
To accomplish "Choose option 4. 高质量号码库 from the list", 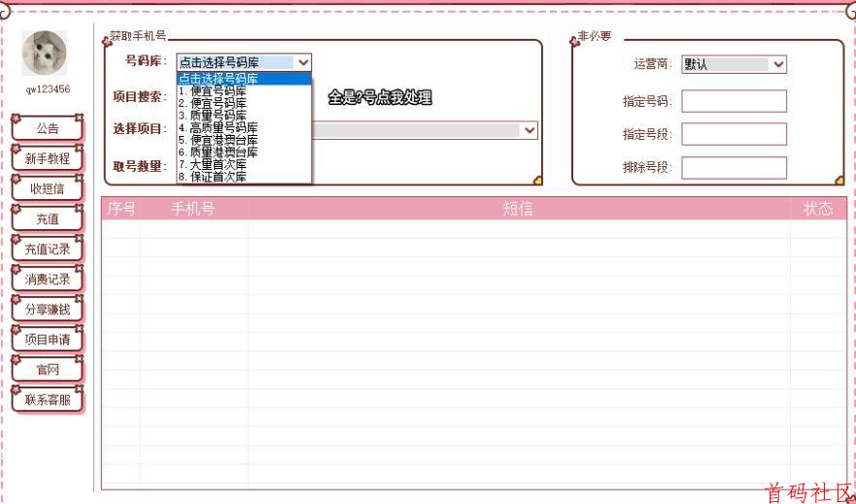I will (x=219, y=127).
